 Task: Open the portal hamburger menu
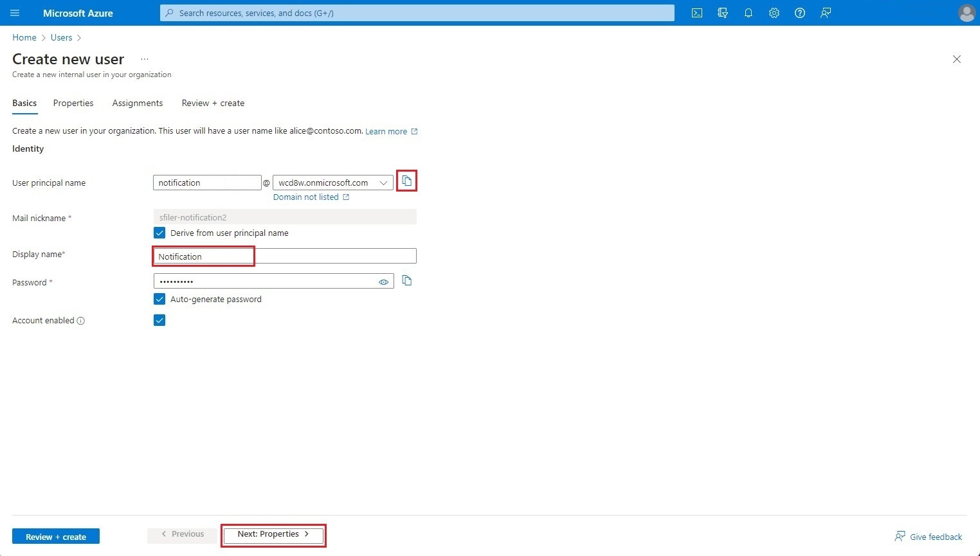(x=15, y=13)
